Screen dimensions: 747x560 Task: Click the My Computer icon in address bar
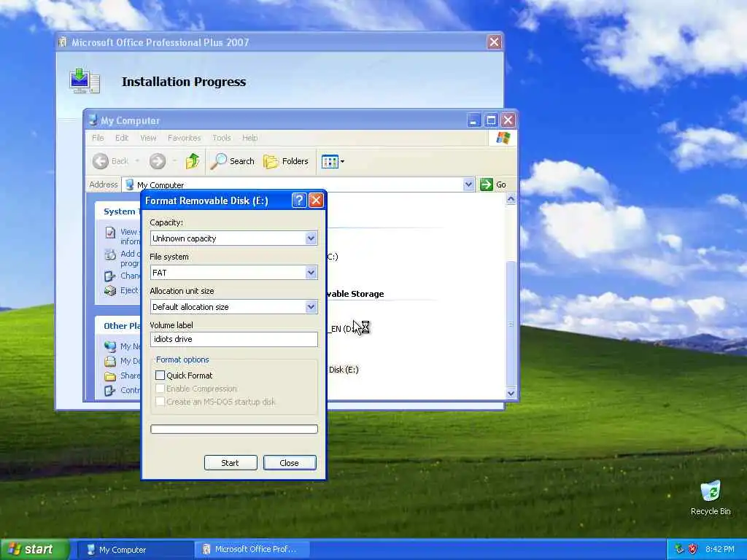click(x=130, y=184)
